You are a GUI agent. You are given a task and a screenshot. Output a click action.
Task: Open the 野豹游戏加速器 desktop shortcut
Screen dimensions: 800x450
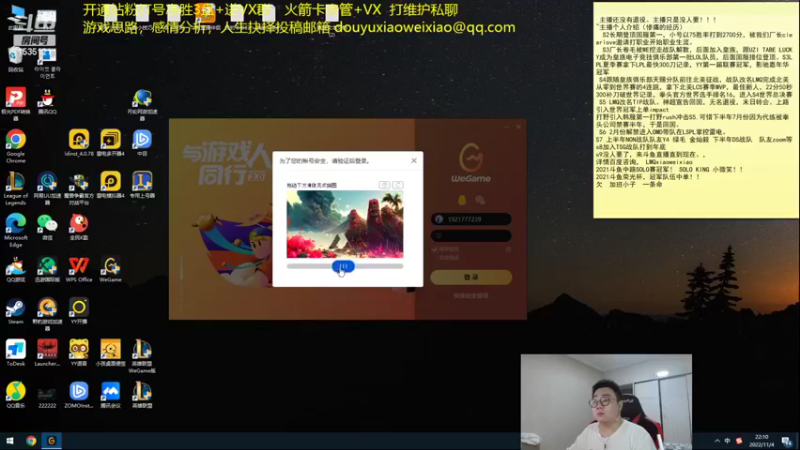pos(47,314)
